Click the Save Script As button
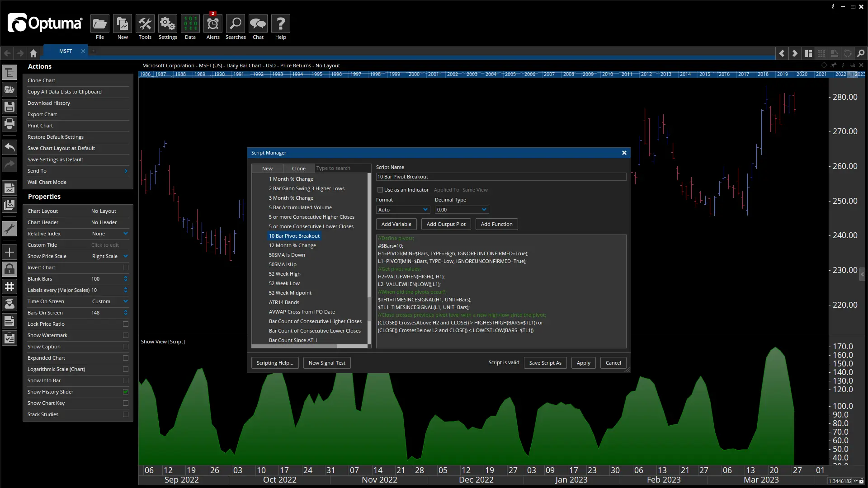Image resolution: width=868 pixels, height=488 pixels. [x=545, y=363]
